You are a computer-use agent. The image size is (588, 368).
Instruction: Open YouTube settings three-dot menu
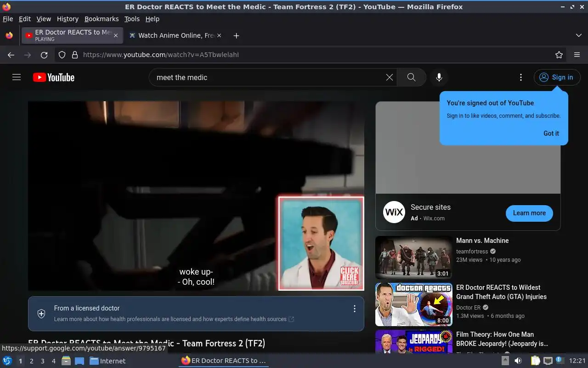(x=520, y=77)
